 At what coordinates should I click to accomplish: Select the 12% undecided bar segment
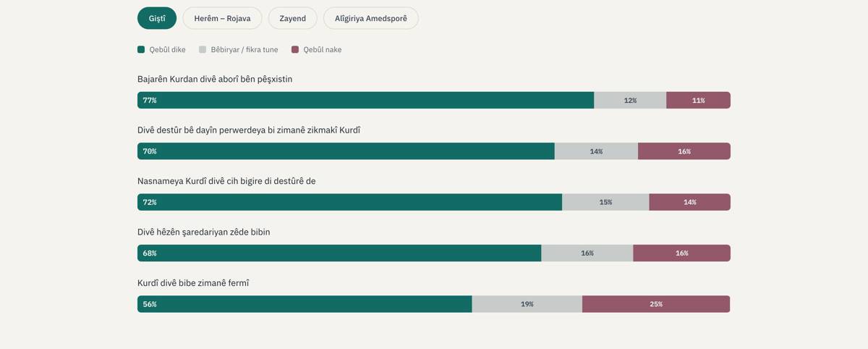(x=630, y=100)
